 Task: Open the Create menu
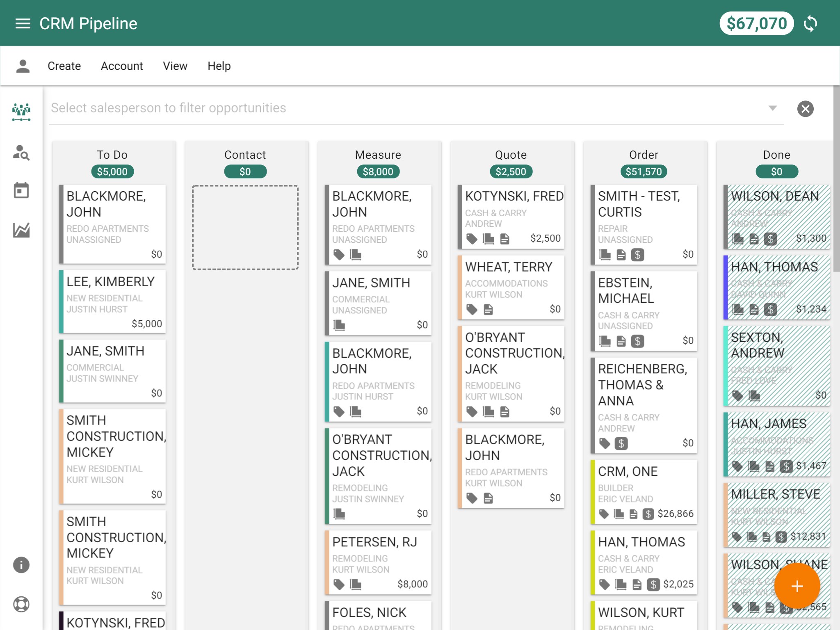coord(64,66)
